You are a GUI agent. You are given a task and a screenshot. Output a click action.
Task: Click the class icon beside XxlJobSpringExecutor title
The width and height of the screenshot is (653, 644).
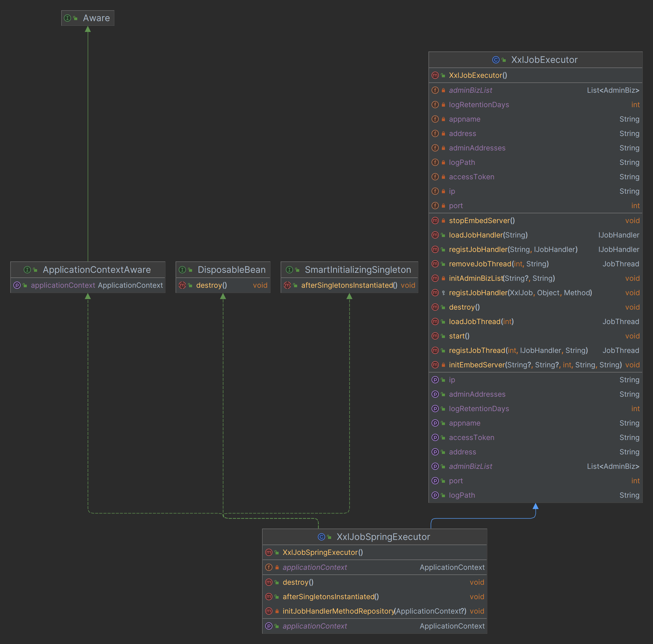pyautogui.click(x=321, y=537)
